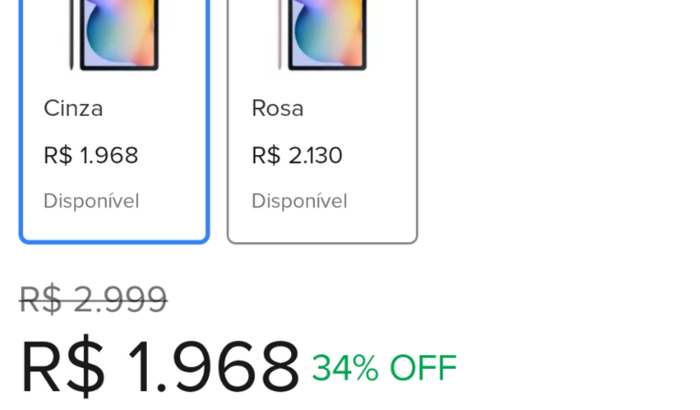Click the R$ 2.130 price in Rosa card
This screenshot has width=700, height=410.
click(x=297, y=156)
